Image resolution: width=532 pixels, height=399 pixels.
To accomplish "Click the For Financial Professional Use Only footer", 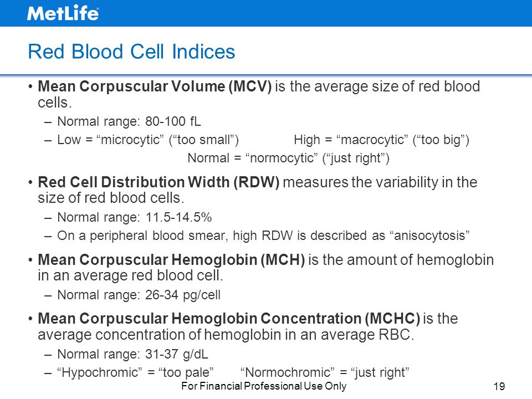I will (264, 386).
